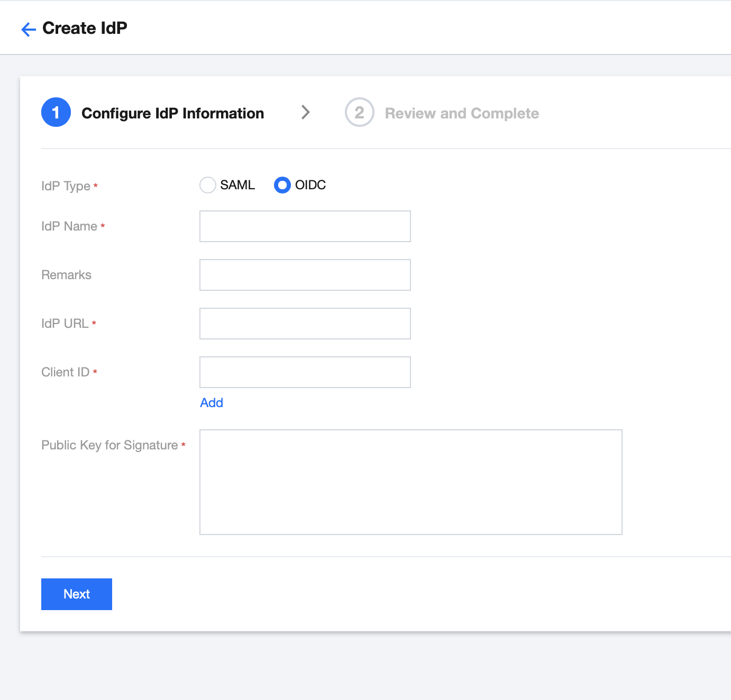Click the Remarks field label
The width and height of the screenshot is (731, 700).
(x=67, y=275)
